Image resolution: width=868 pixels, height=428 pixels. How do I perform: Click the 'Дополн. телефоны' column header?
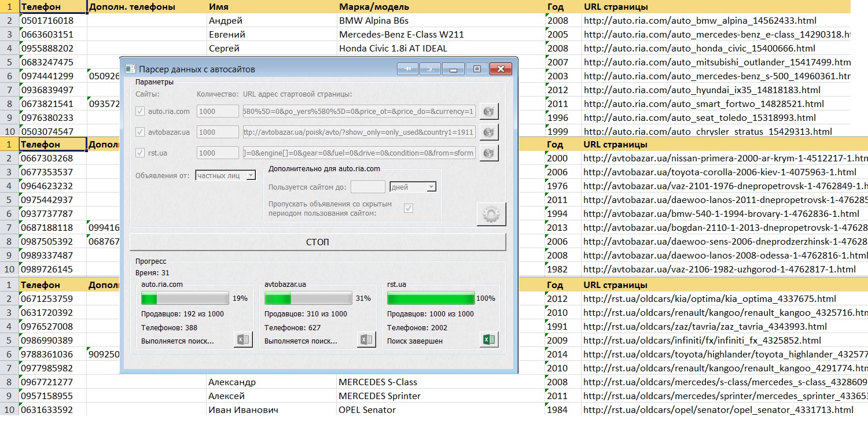pos(146,7)
